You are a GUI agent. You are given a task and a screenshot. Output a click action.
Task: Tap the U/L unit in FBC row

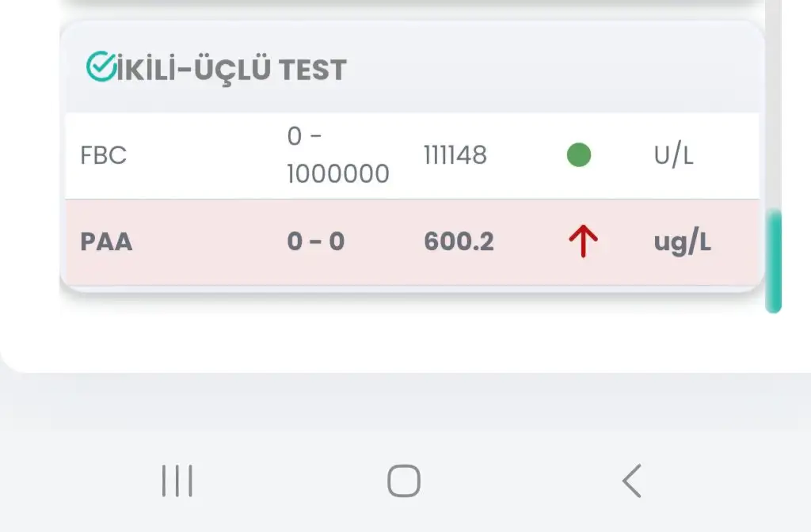pos(673,155)
